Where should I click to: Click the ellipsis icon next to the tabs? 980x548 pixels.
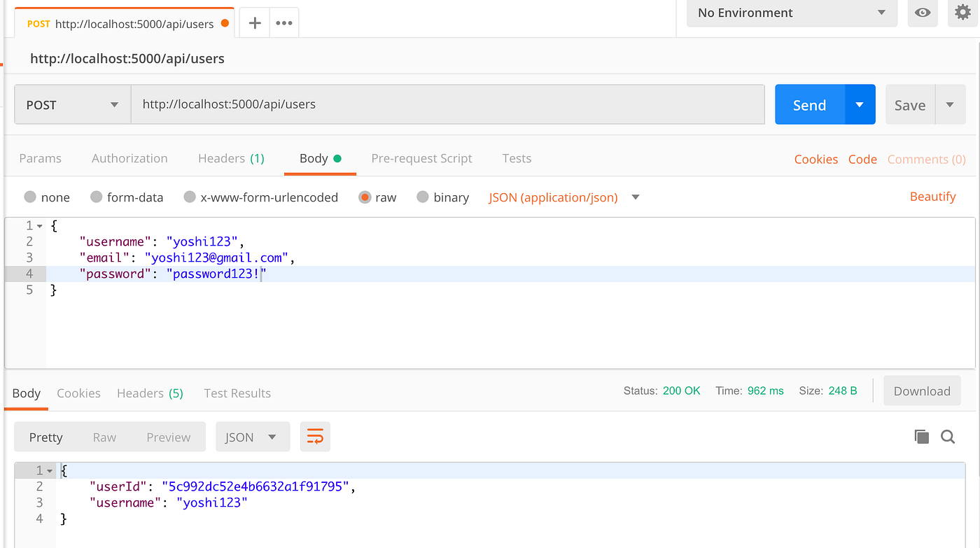point(283,22)
